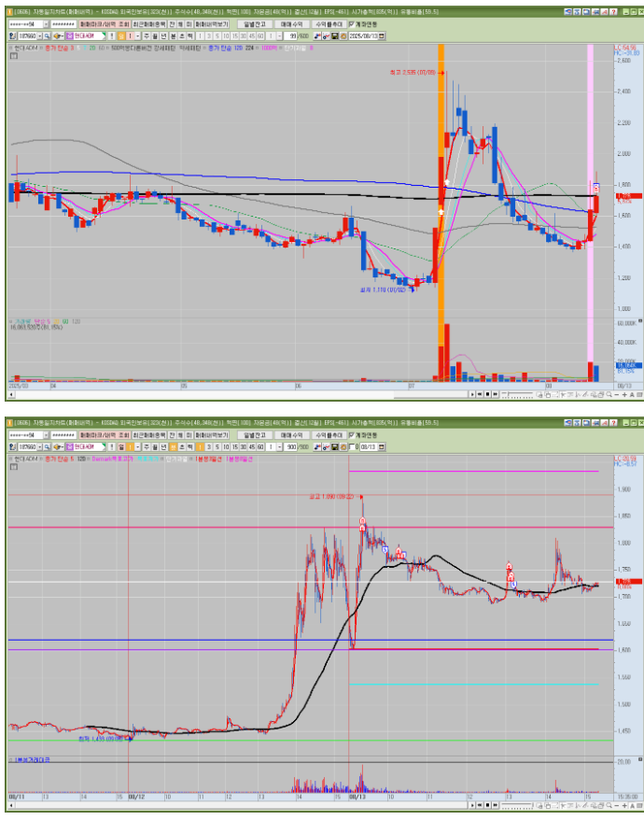This screenshot has height=820, width=644.
Task: Select the 60-minute interval in bottom window
Action: [x=259, y=447]
